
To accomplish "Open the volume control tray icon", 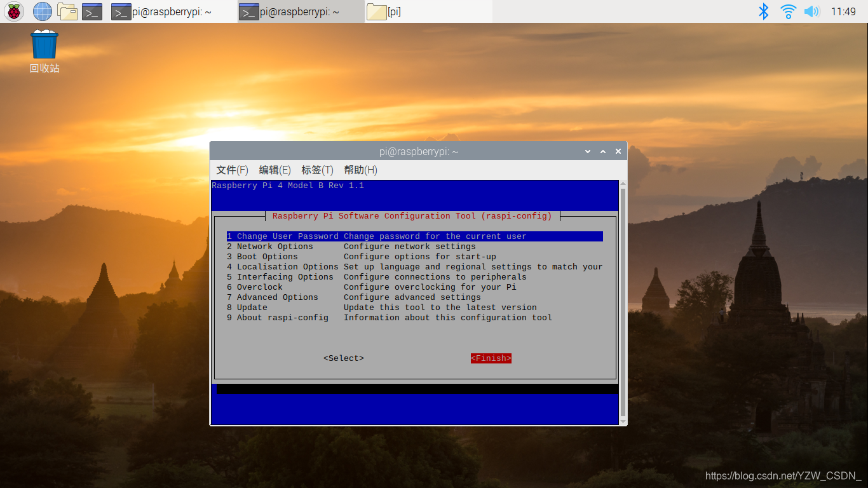I will pyautogui.click(x=812, y=11).
